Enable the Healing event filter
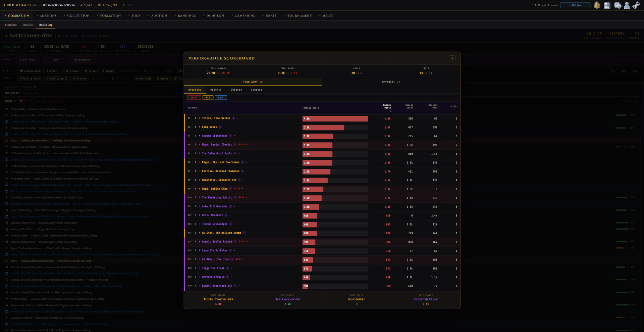Image resolution: width=644 pixels, height=332 pixels. tap(151, 71)
